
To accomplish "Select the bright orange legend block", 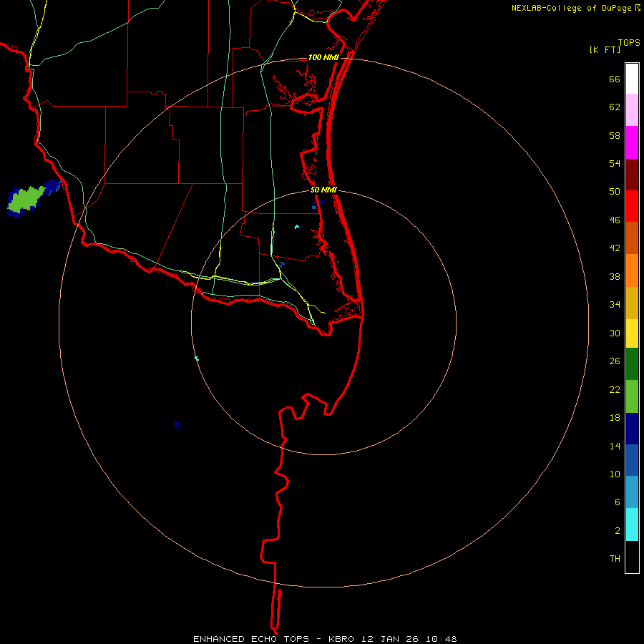I will (632, 270).
